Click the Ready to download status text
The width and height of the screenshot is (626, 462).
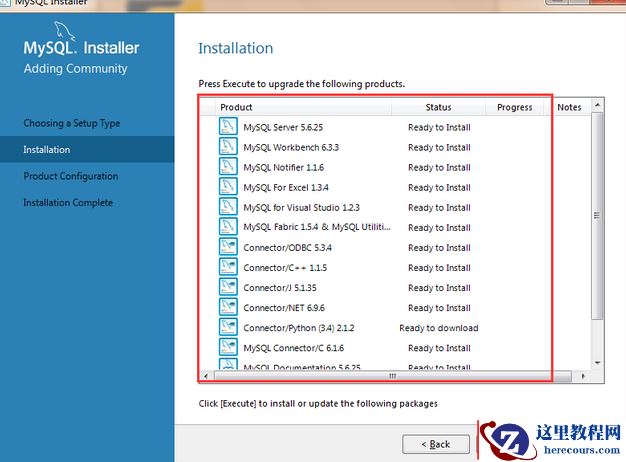439,328
